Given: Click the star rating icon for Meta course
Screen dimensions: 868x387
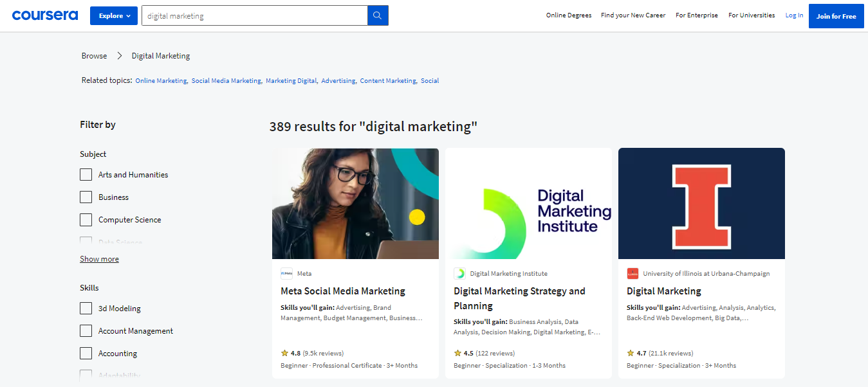Looking at the screenshot, I should pos(284,353).
